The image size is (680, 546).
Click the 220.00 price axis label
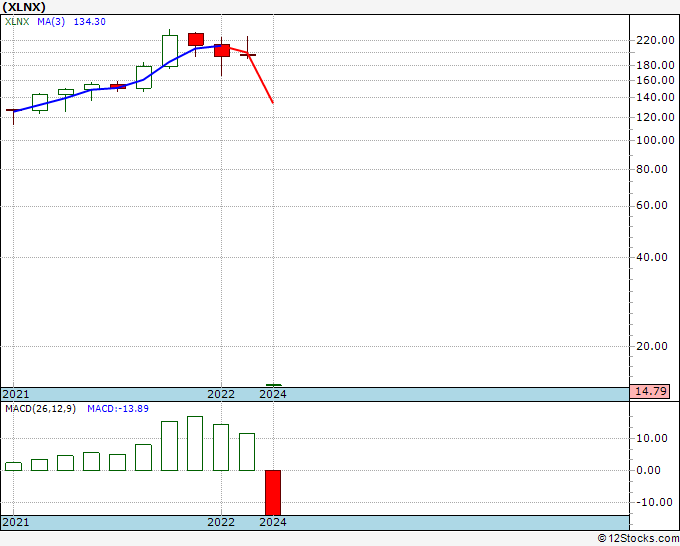pos(655,40)
